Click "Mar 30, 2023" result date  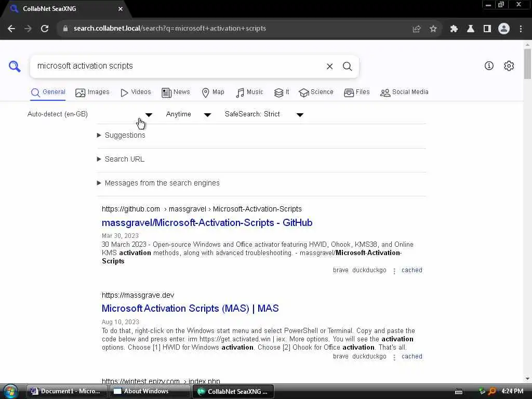pyautogui.click(x=120, y=236)
